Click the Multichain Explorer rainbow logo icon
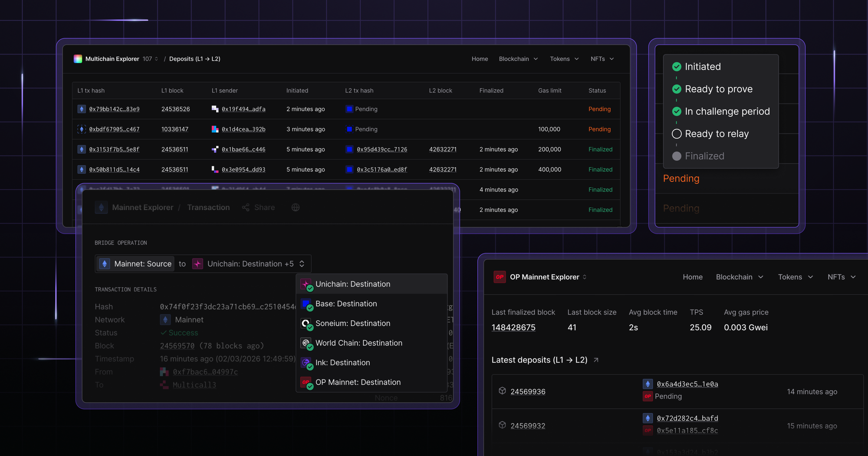This screenshot has width=868, height=456. 78,59
